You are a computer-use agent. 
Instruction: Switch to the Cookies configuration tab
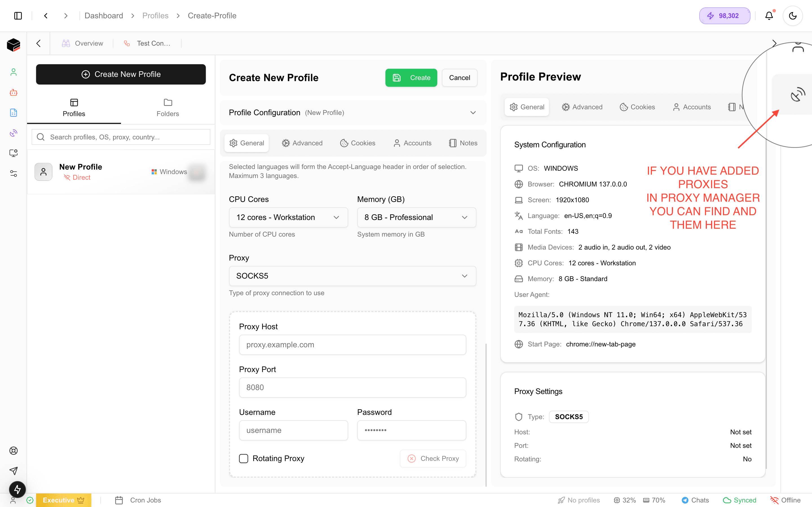click(358, 143)
